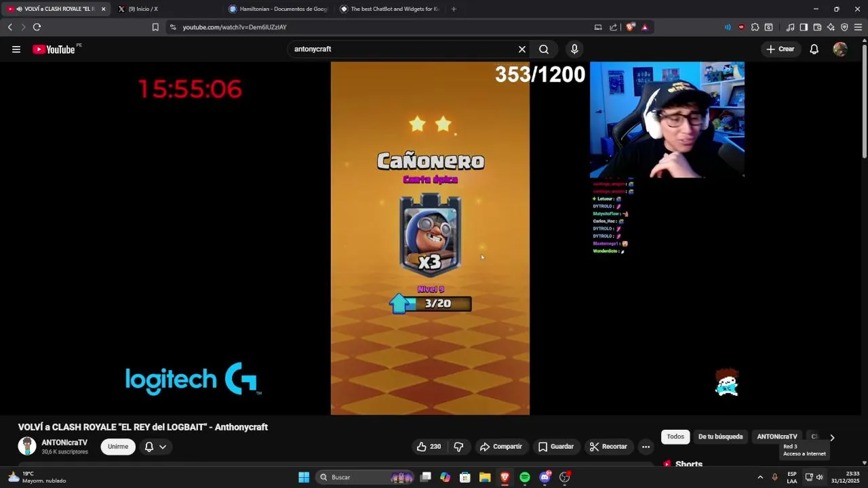This screenshot has width=868, height=488.
Task: Clip the video with Recortar
Action: click(x=608, y=447)
